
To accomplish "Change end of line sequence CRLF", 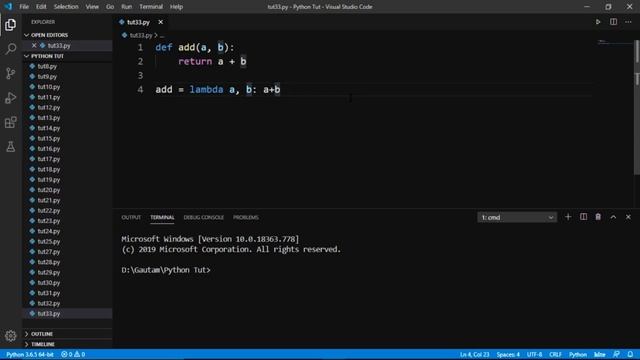I will coord(556,354).
